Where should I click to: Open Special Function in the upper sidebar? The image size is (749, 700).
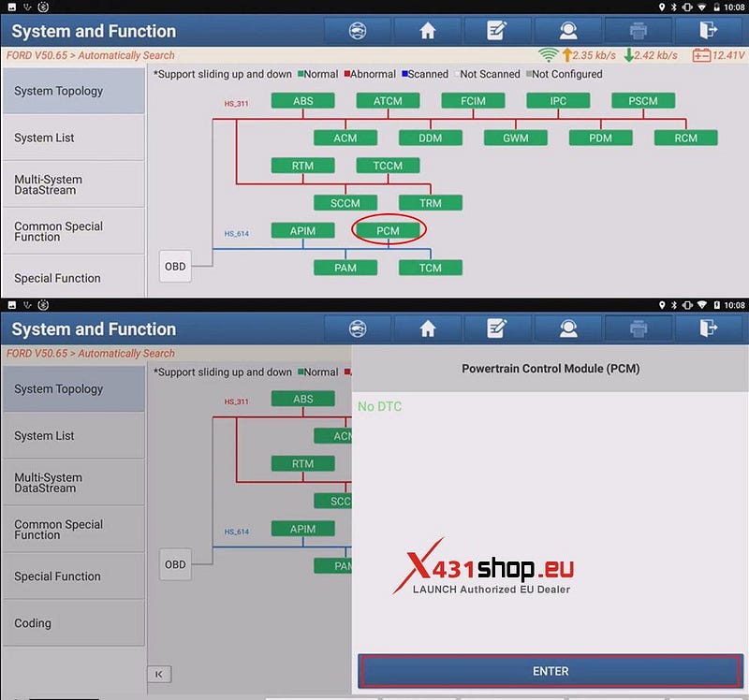click(x=74, y=277)
